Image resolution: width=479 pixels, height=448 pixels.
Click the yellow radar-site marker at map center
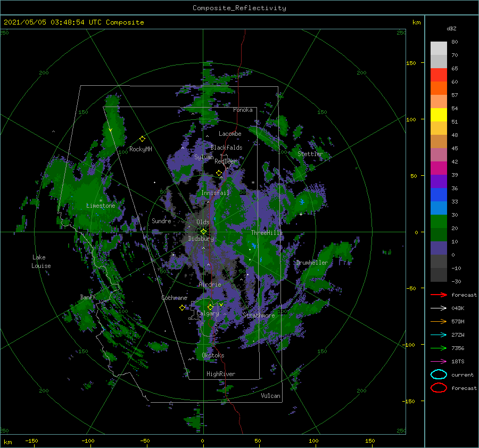click(x=203, y=232)
